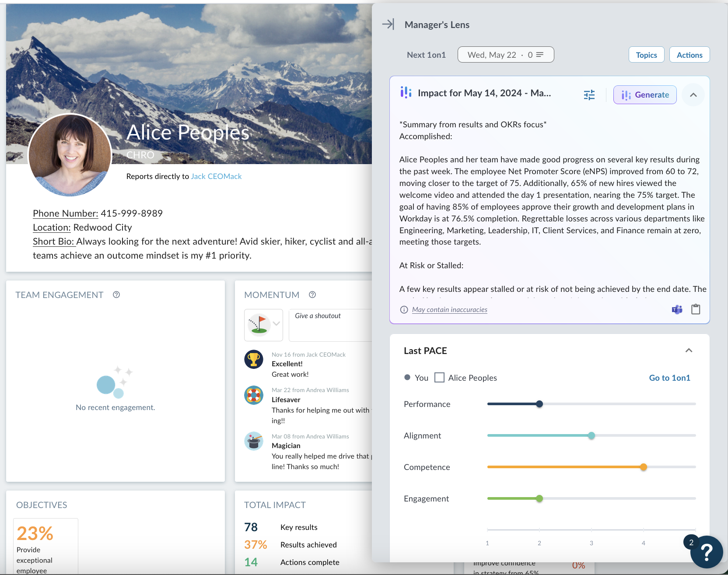The height and width of the screenshot is (575, 728).
Task: Click the Generate button
Action: click(x=645, y=95)
